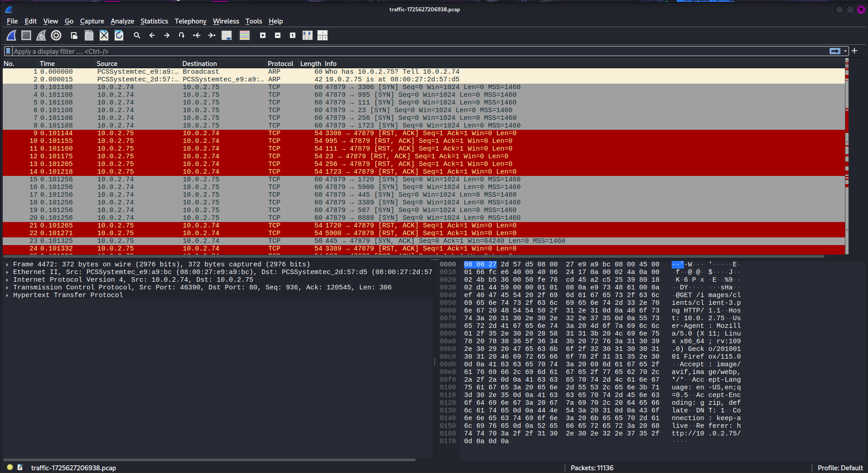Select ARP packet number 1

click(423, 72)
